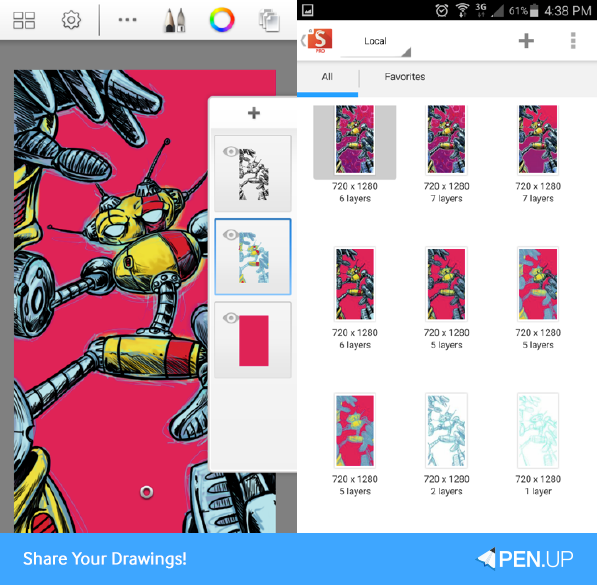Viewport: 597px width, 585px height.
Task: Go back via SketchBook Pro logo
Action: [317, 40]
